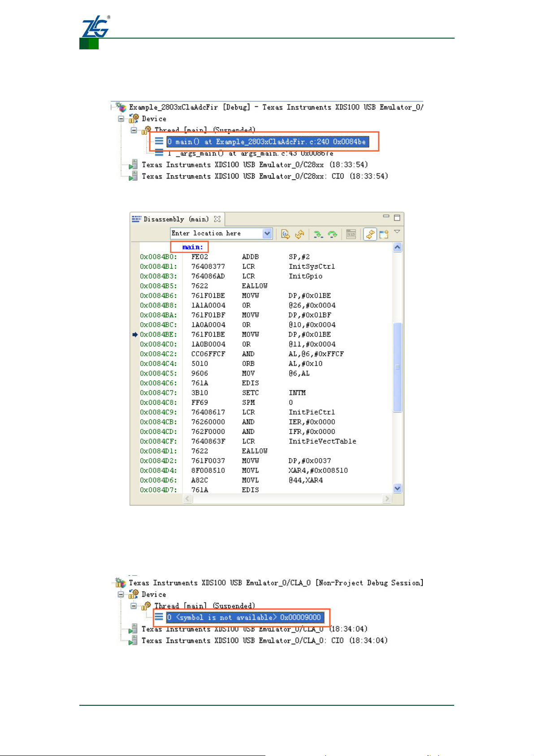534x756 pixels.
Task: Click the main: label in disassembly
Action: [193, 247]
